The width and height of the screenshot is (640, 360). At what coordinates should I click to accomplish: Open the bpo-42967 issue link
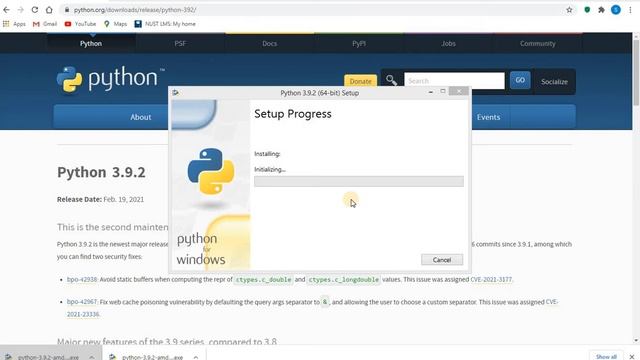pyautogui.click(x=82, y=302)
